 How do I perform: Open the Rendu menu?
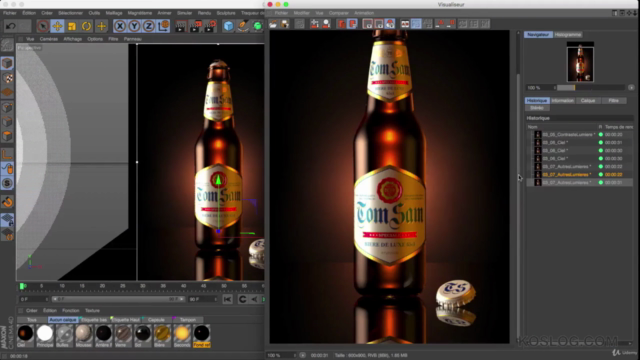pyautogui.click(x=204, y=13)
